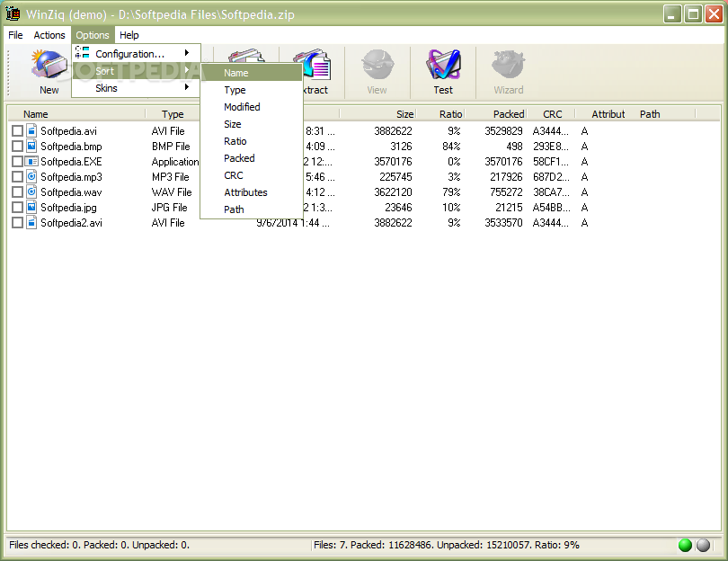The image size is (728, 561).
Task: Sort by Path from submenu
Action: click(252, 209)
